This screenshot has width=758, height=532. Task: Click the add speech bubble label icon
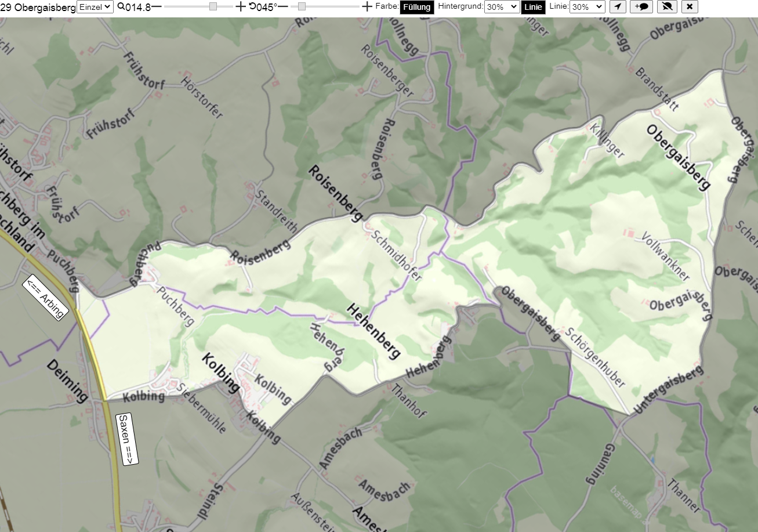[x=641, y=7]
